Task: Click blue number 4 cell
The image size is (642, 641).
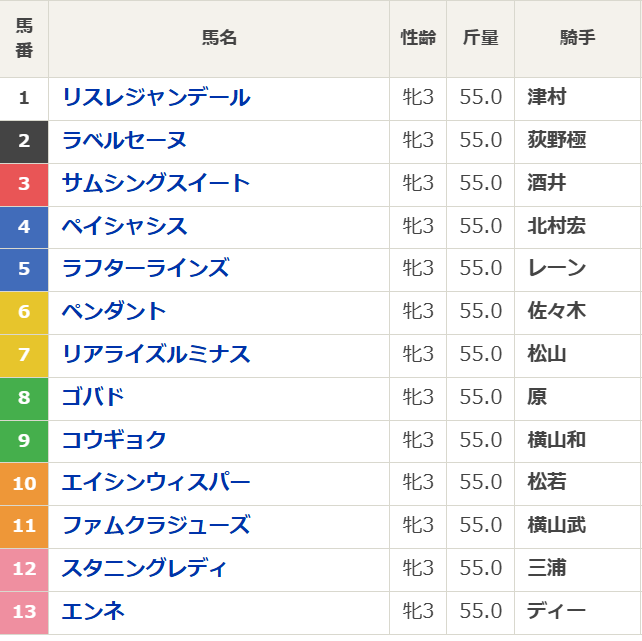Action: pyautogui.click(x=24, y=227)
